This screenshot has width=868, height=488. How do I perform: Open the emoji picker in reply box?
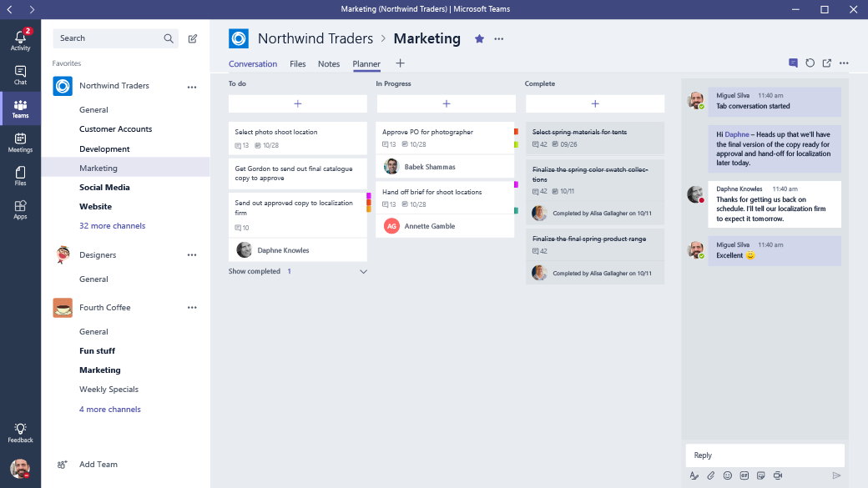[x=728, y=475]
